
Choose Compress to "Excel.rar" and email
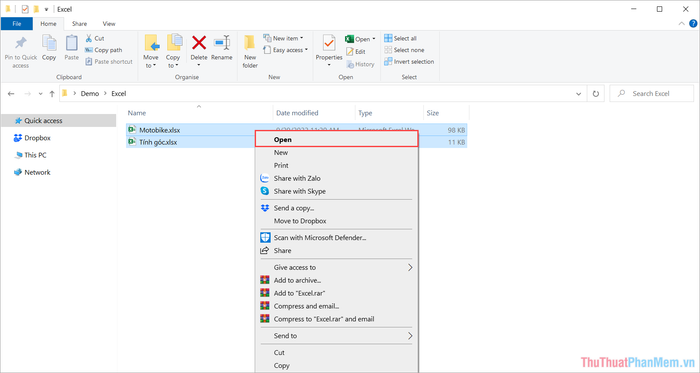[x=337, y=319]
